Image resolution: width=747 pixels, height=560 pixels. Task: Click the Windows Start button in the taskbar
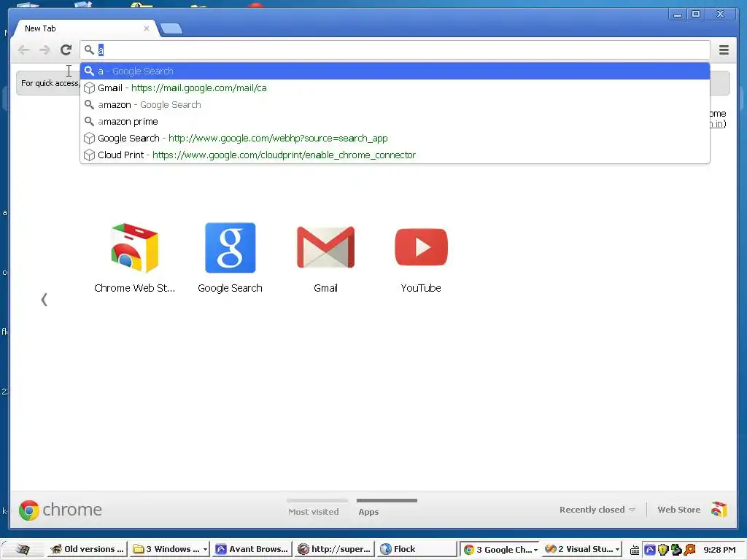click(x=23, y=549)
